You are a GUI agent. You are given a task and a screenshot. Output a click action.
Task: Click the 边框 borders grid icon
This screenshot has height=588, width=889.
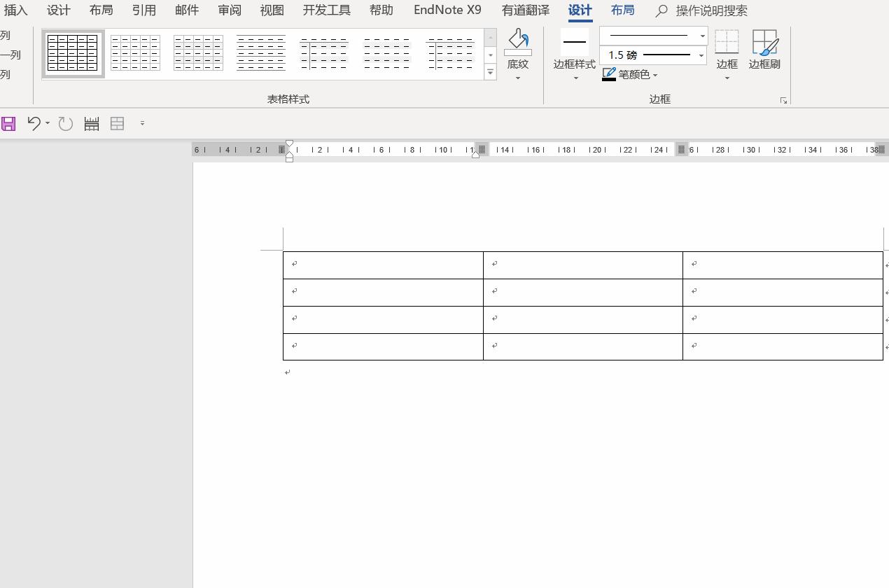[727, 42]
